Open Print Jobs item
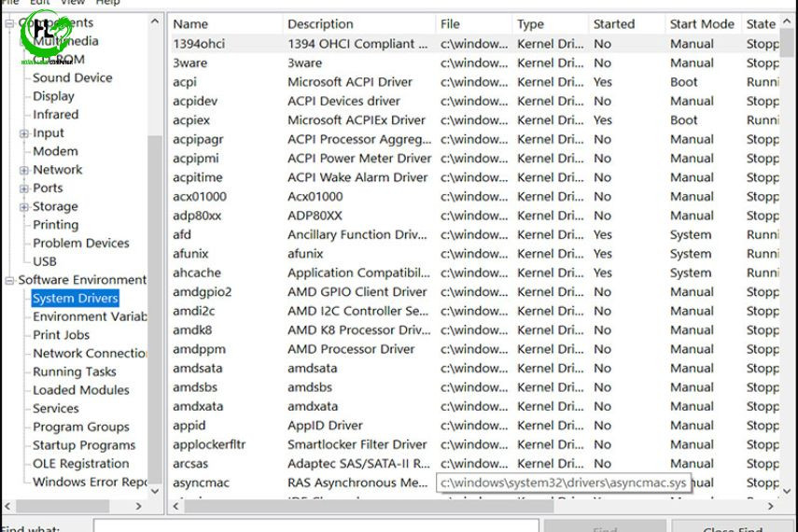This screenshot has height=532, width=798. tap(61, 335)
